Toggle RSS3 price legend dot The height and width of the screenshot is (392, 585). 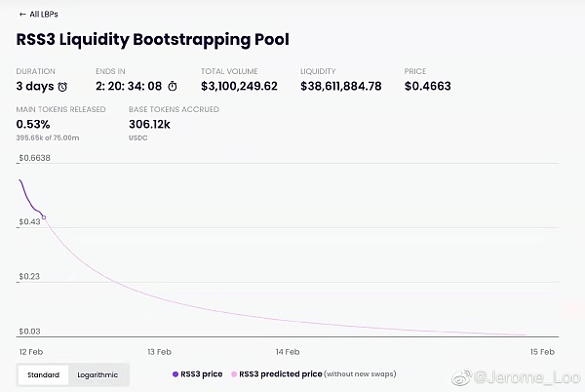[175, 374]
